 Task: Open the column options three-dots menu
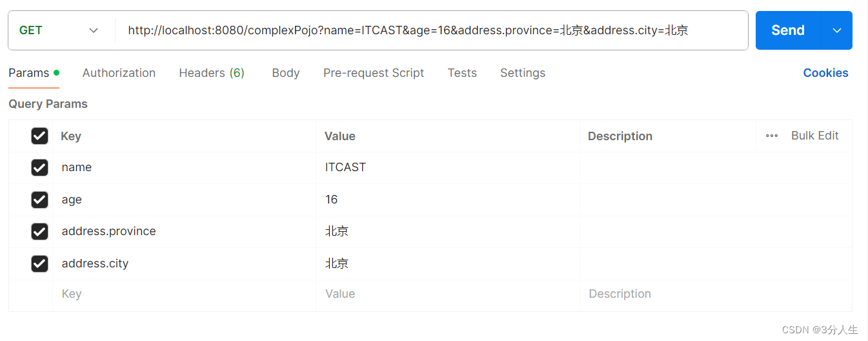[771, 136]
